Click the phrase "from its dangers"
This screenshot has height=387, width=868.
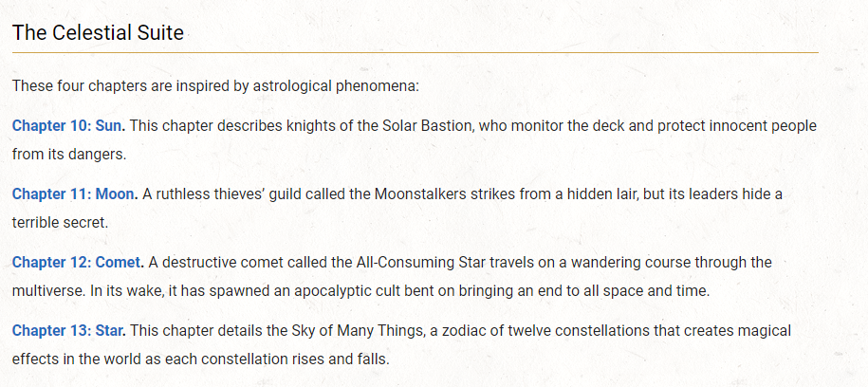tap(69, 153)
